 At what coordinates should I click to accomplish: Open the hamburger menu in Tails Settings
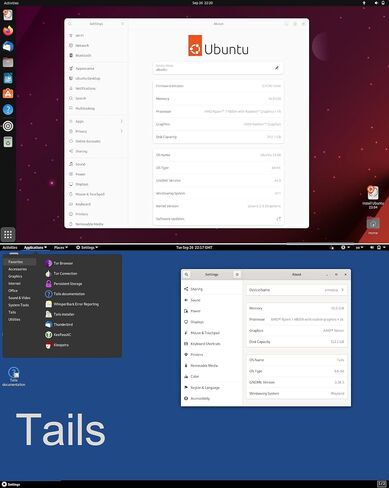point(237,274)
